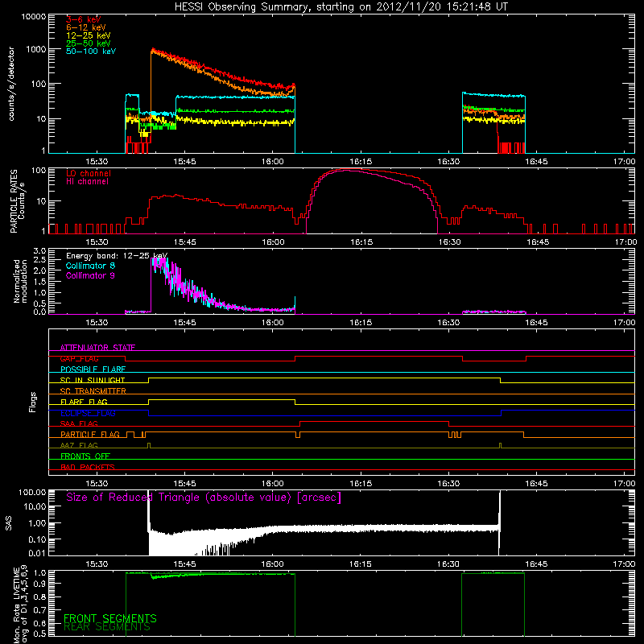Click the yellow 12-25 keV legend entry
The width and height of the screenshot is (644, 644).
(89, 35)
